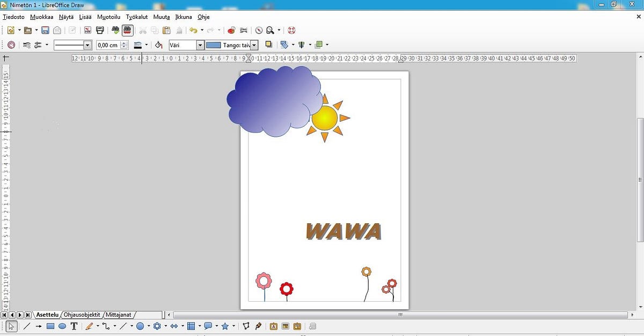Expand the line style dropdown
644x336 pixels.
pyautogui.click(x=86, y=45)
